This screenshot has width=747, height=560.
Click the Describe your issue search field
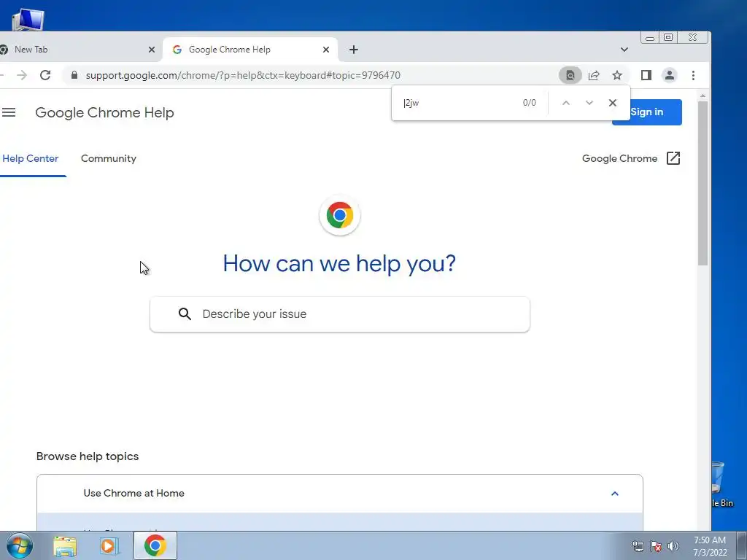340,314
